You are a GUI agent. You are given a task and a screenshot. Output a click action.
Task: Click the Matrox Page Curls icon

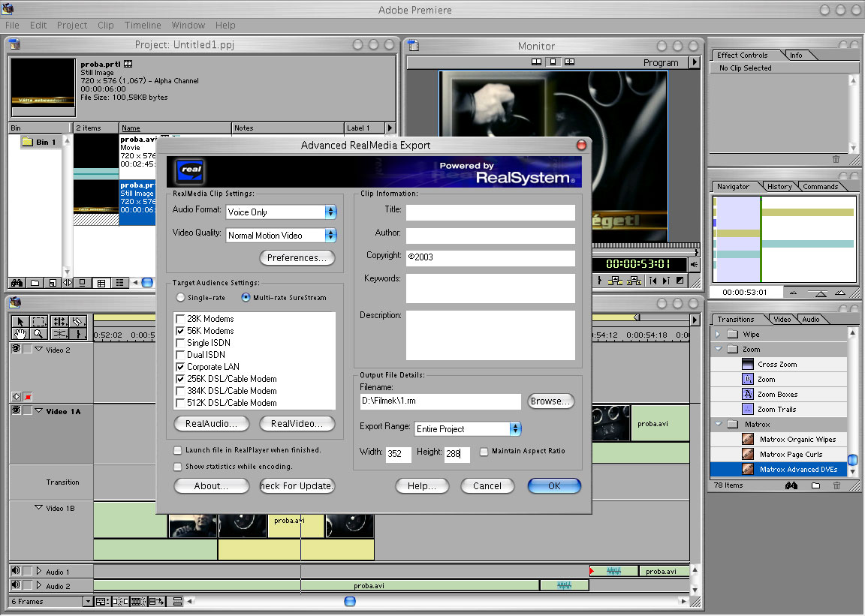[748, 454]
